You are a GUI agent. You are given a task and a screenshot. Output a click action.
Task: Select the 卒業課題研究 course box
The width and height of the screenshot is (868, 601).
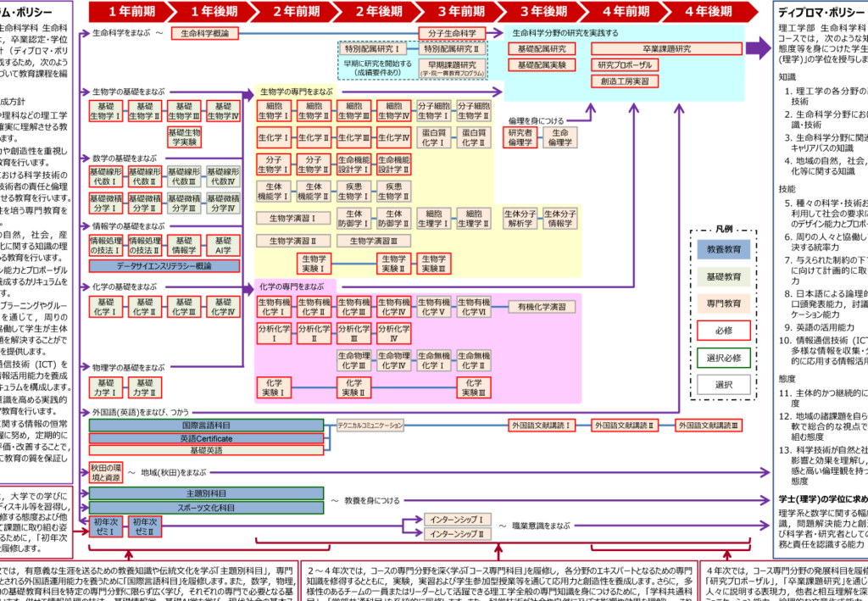click(x=667, y=48)
